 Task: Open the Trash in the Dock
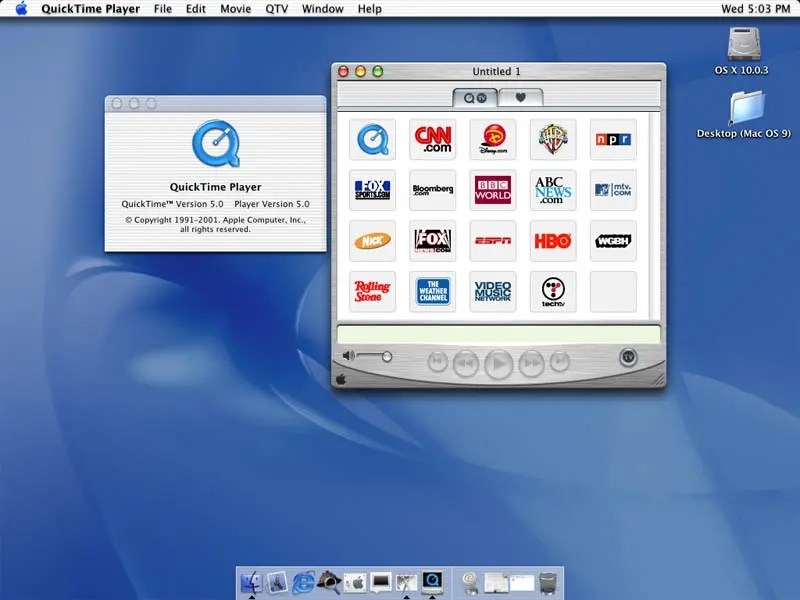tap(548, 583)
